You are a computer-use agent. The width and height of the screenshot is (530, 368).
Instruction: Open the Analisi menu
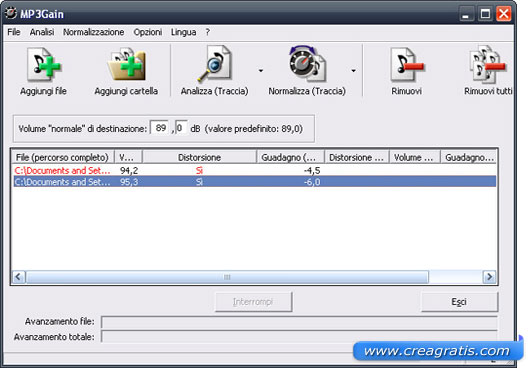(42, 32)
